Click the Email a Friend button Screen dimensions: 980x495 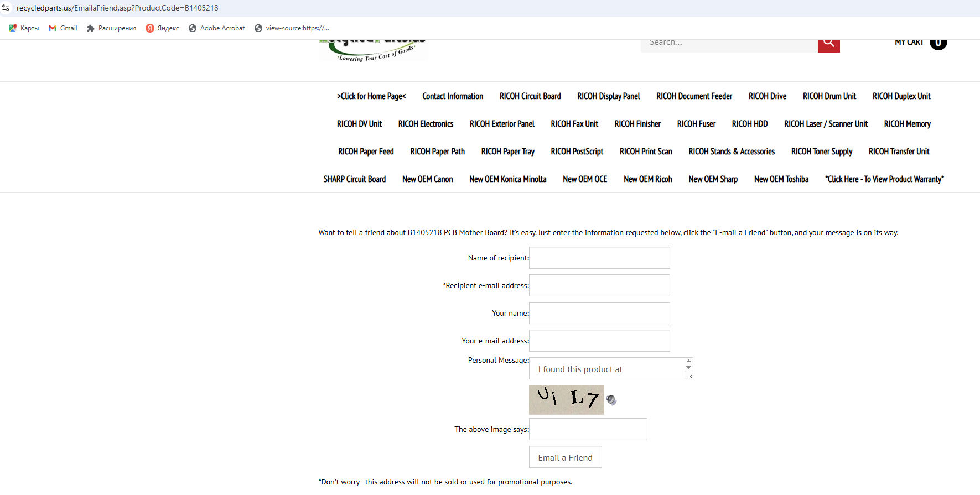tap(565, 457)
